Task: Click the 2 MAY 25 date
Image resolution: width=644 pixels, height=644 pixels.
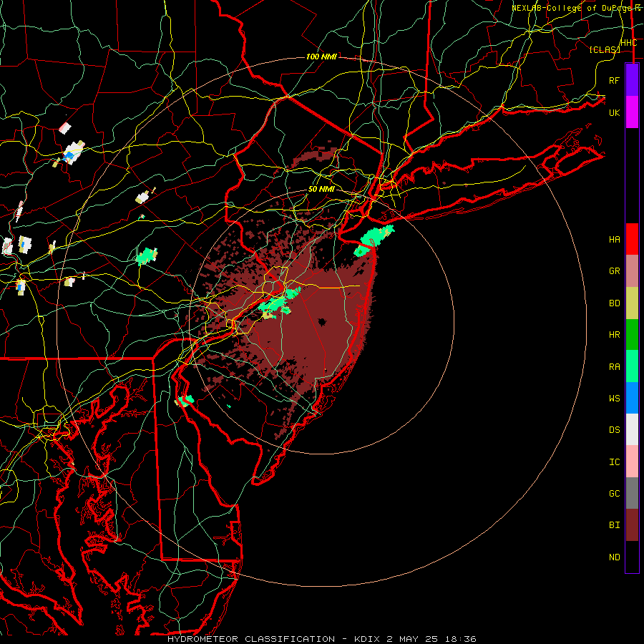Action: pos(412,639)
